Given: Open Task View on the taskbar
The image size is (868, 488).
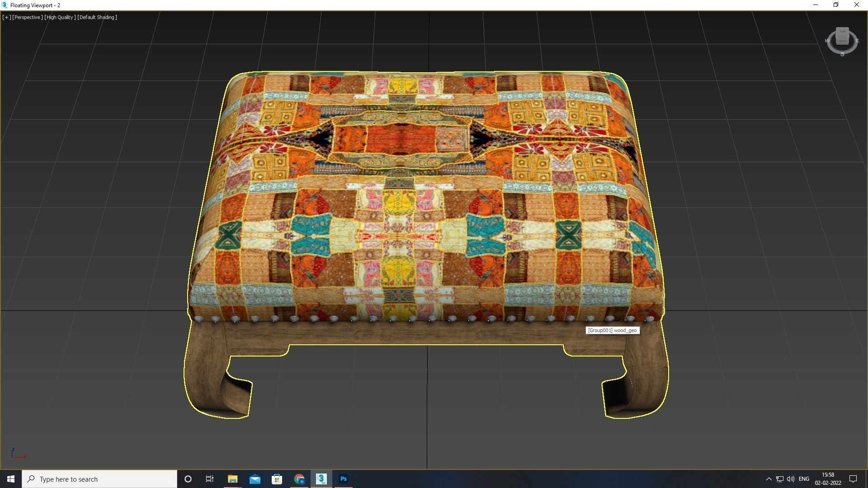Looking at the screenshot, I should [x=210, y=479].
